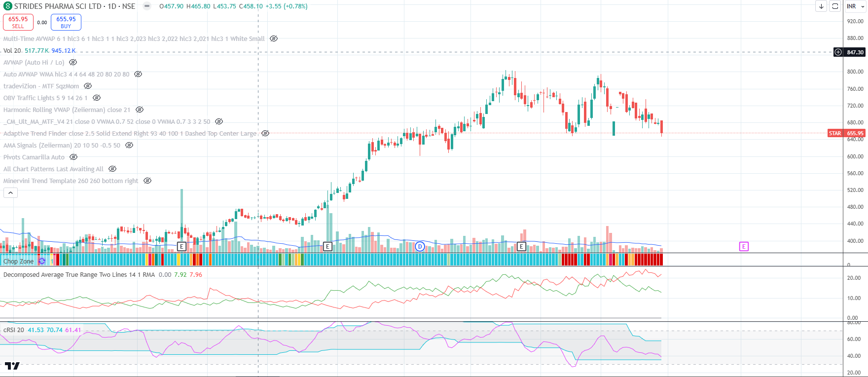
Task: Show AMA Signals (Zeiierman) indicator
Action: [x=129, y=145]
